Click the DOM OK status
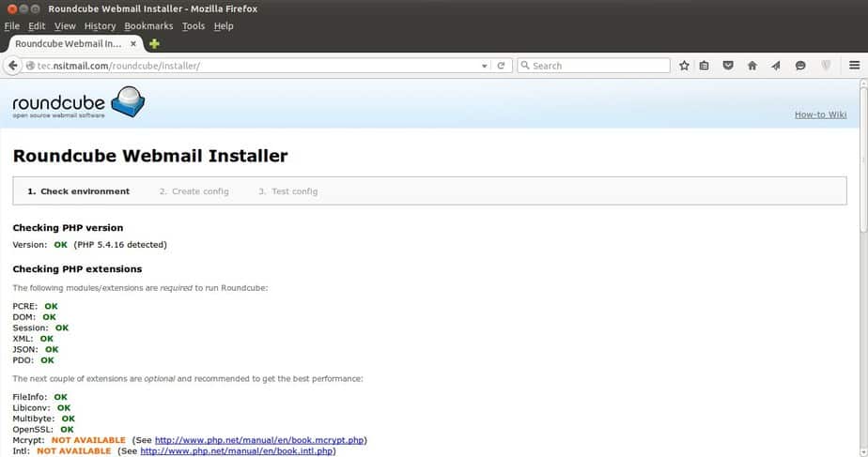 pyautogui.click(x=49, y=317)
